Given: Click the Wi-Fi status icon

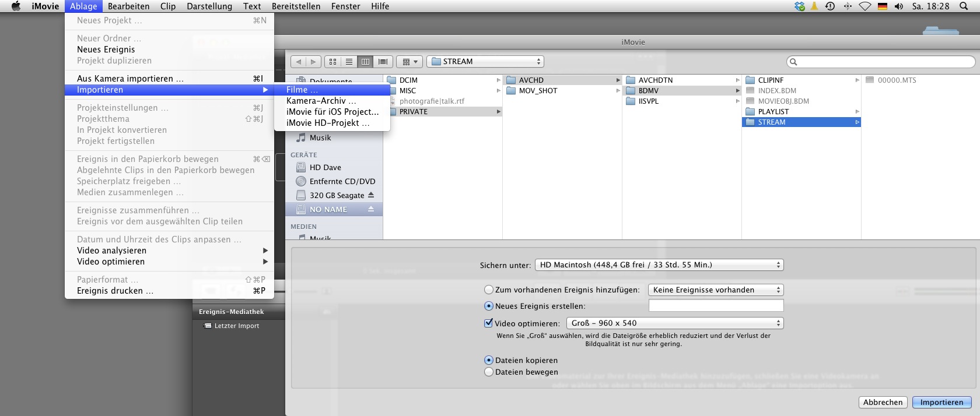Looking at the screenshot, I should [x=865, y=6].
